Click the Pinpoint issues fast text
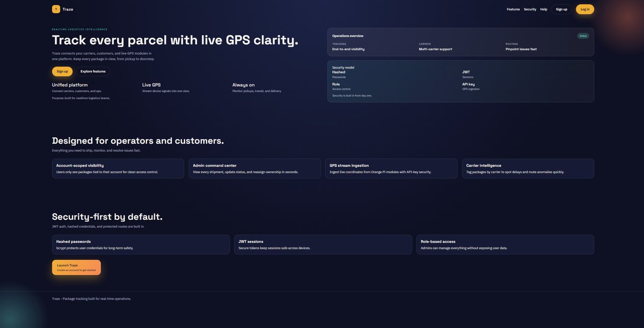This screenshot has height=328, width=644. pos(521,49)
